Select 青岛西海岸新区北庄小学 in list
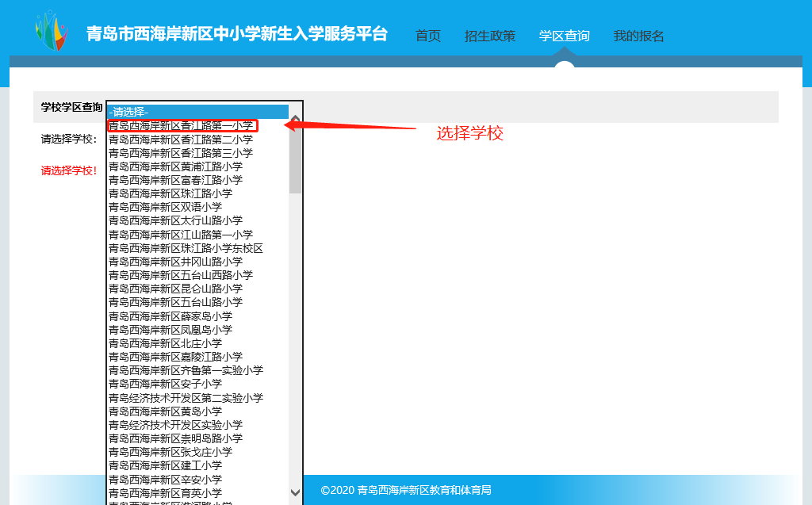The height and width of the screenshot is (505, 812). (x=197, y=343)
